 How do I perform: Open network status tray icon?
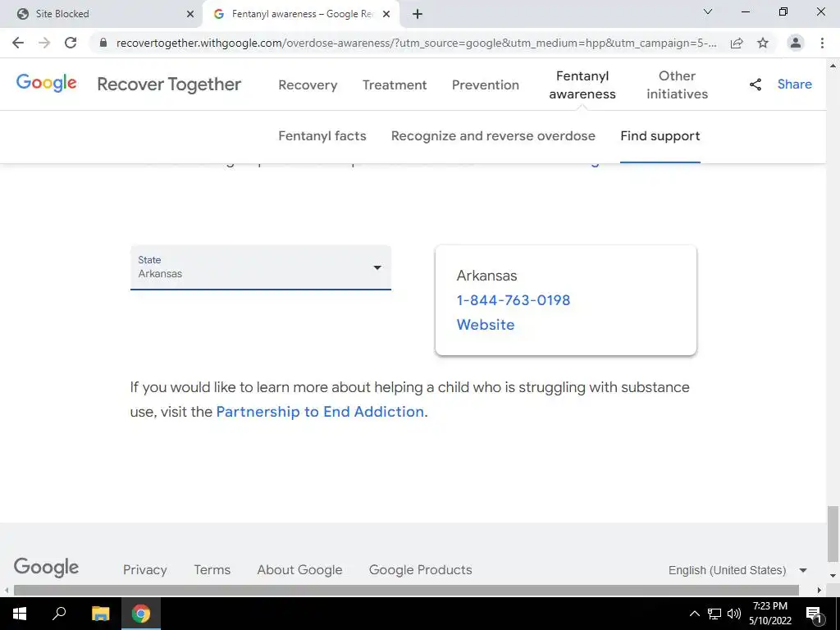click(x=714, y=614)
